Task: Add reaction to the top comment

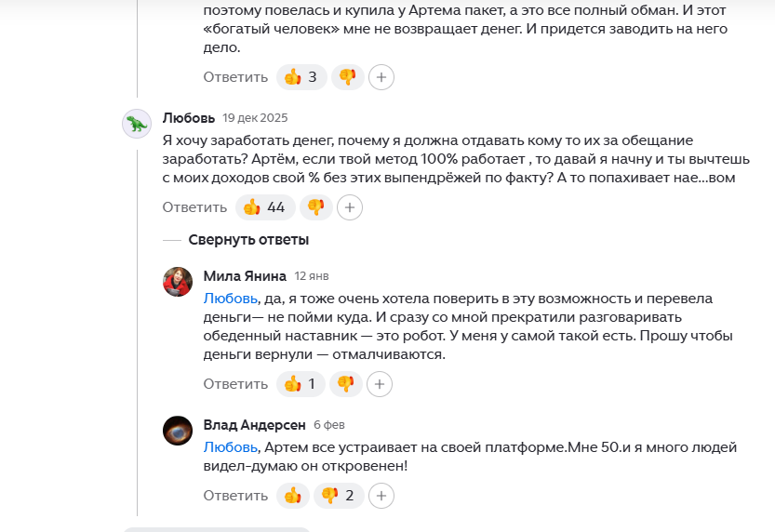Action: (381, 77)
